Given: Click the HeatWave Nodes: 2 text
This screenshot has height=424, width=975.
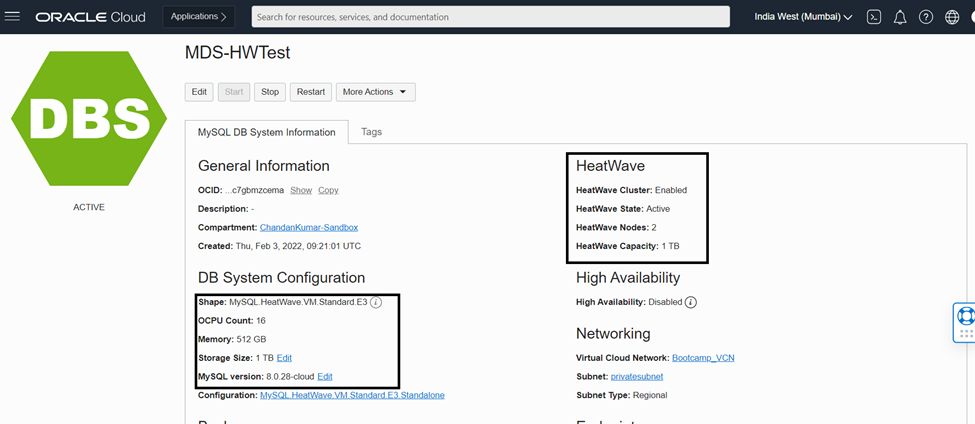Looking at the screenshot, I should (616, 228).
